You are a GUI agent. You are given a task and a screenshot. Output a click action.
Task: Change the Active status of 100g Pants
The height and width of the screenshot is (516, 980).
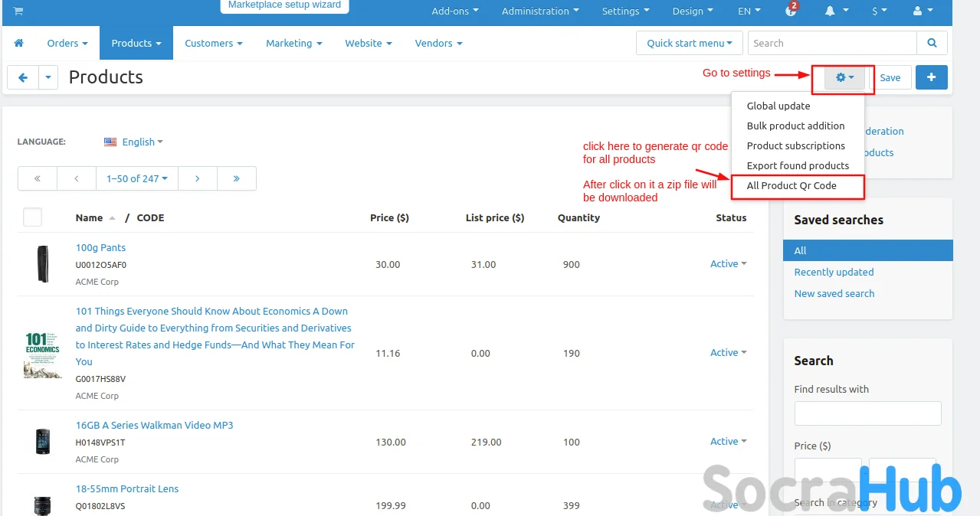(x=728, y=263)
